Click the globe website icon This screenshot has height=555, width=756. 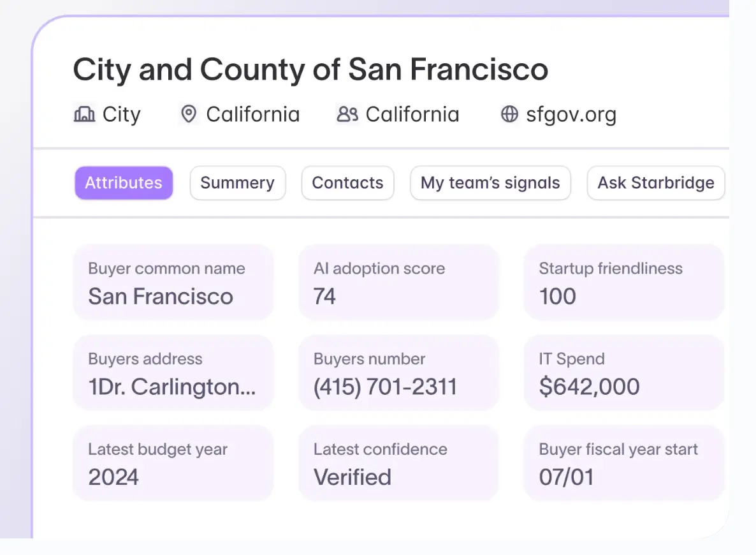509,114
